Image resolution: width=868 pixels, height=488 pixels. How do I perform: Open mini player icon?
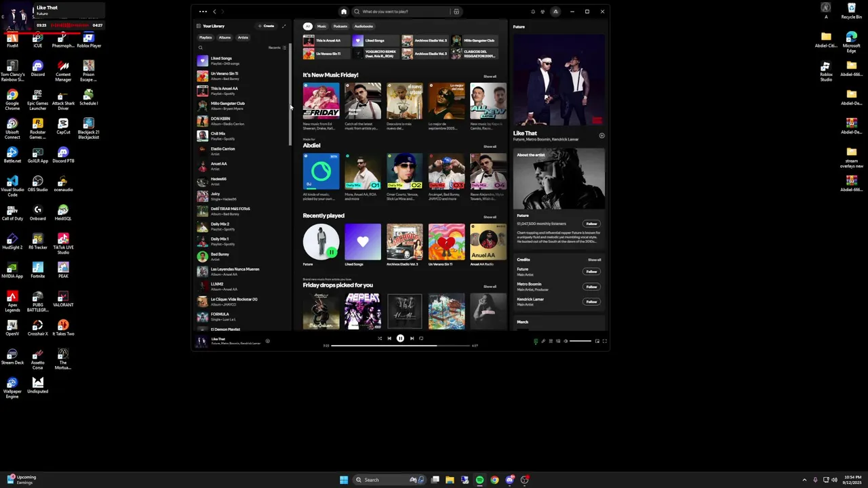pos(597,341)
